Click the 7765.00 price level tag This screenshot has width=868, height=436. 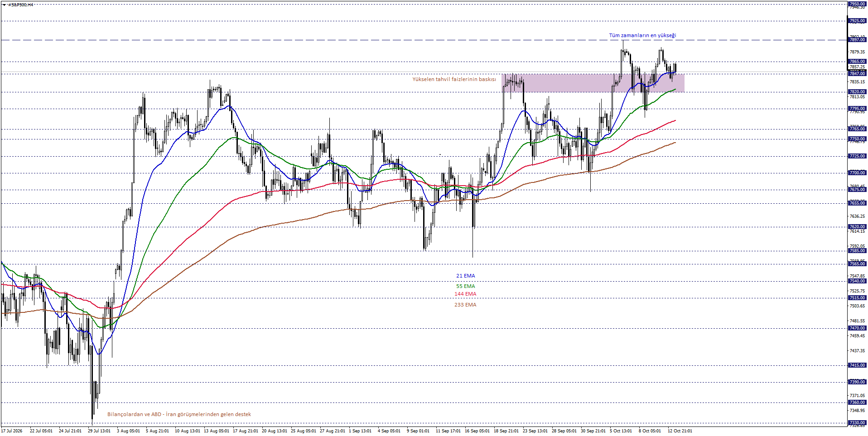[x=857, y=129]
